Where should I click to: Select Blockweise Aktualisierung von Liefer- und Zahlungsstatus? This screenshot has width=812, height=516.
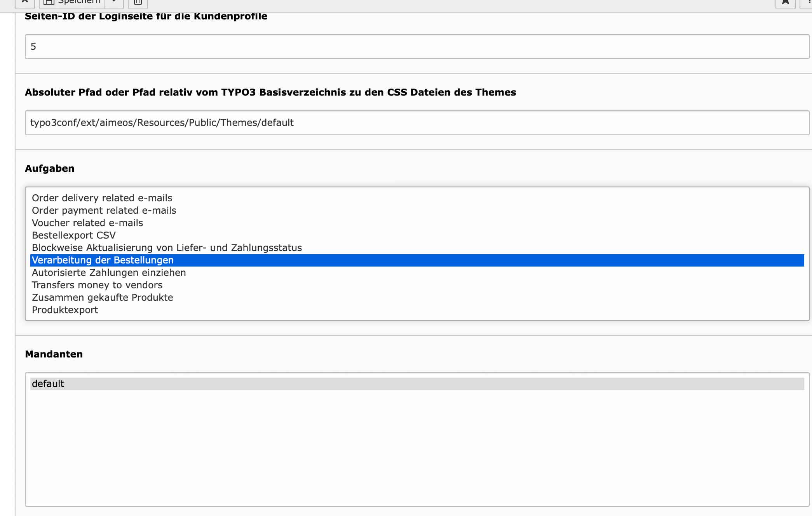167,248
